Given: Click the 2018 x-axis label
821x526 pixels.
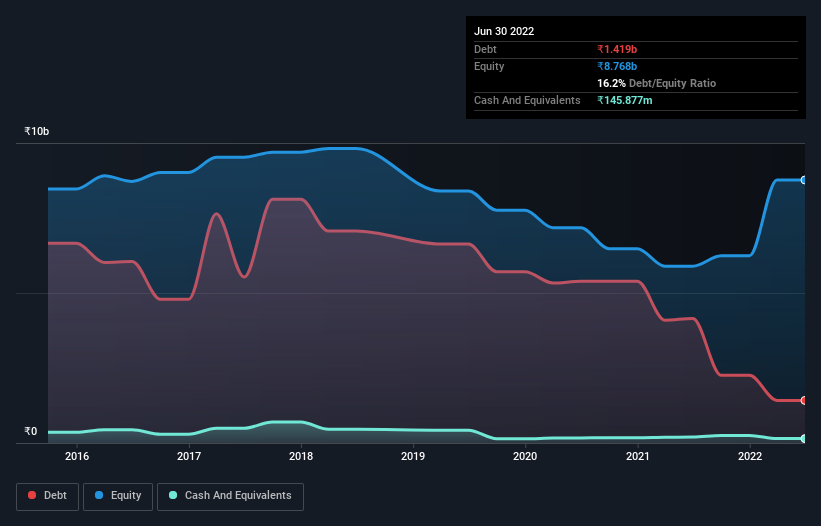Looking at the screenshot, I should pos(301,456).
